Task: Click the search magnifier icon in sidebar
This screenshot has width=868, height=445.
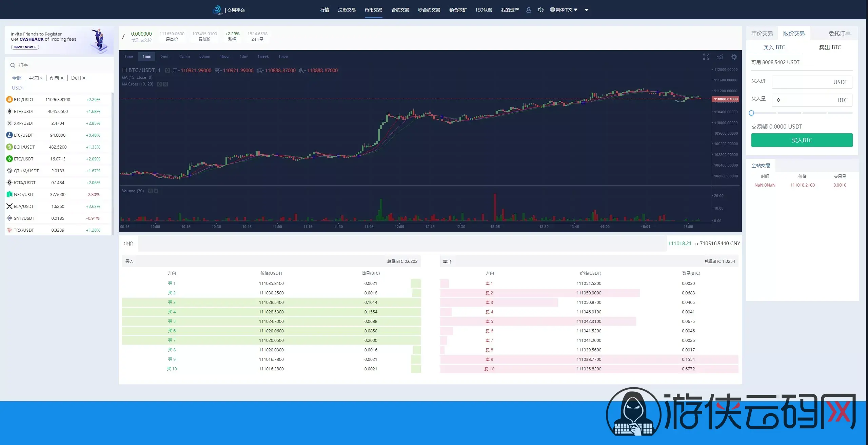Action: click(13, 65)
